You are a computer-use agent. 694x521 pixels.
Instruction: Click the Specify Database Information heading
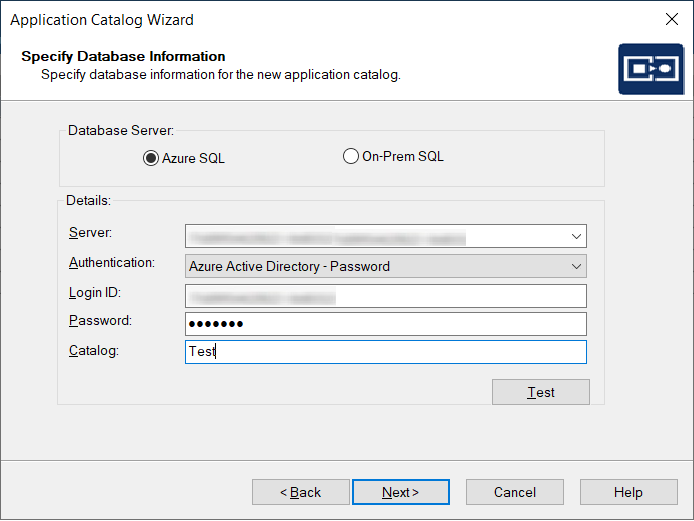click(123, 56)
